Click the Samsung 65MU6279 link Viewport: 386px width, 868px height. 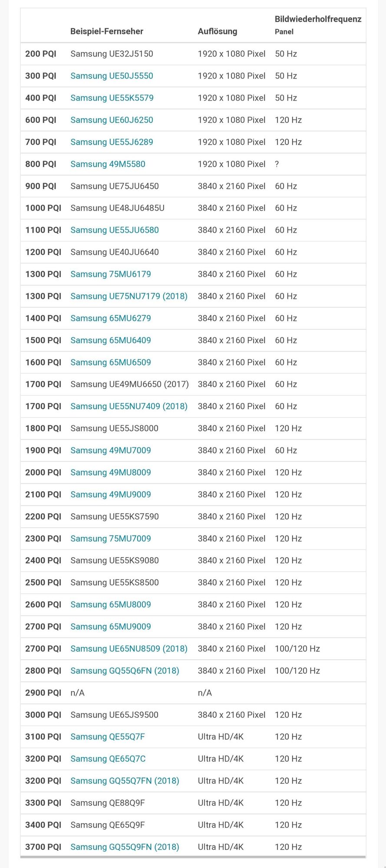(111, 318)
